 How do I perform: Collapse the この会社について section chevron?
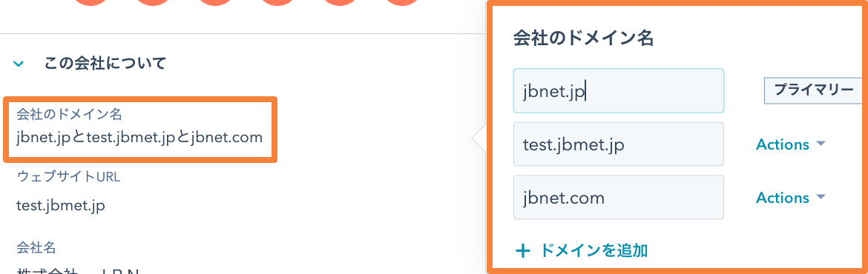tap(19, 64)
